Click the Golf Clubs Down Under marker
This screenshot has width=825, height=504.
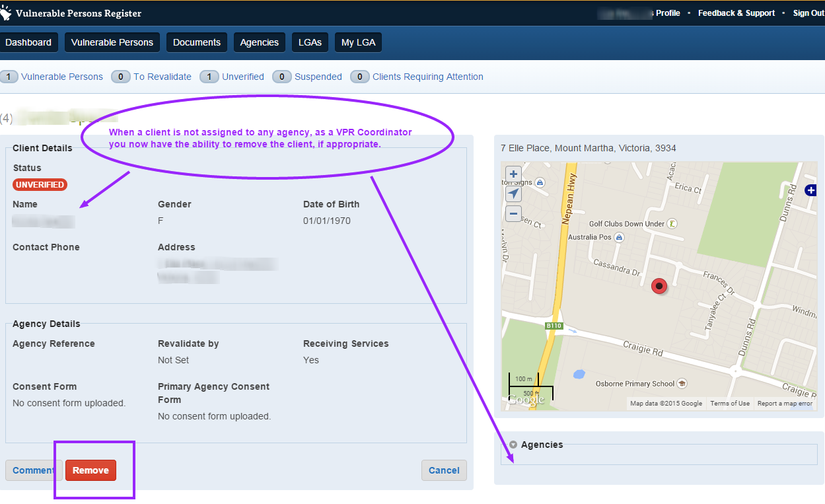[x=672, y=224]
